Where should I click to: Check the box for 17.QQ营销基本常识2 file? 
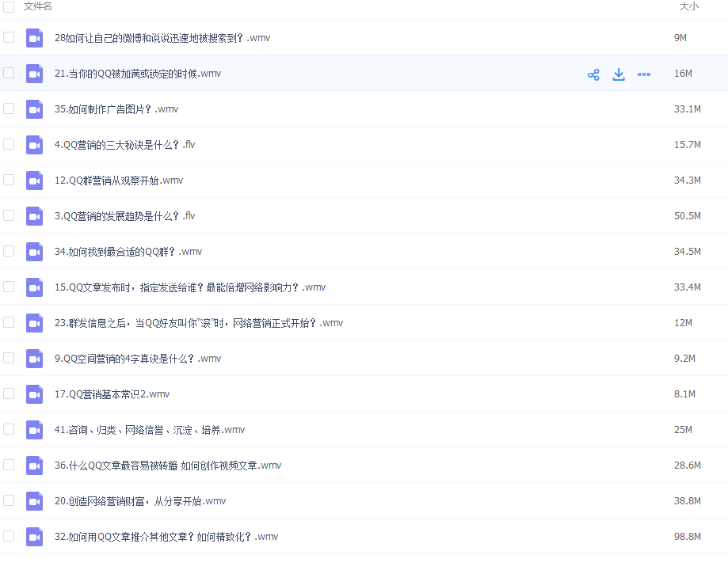coord(9,393)
